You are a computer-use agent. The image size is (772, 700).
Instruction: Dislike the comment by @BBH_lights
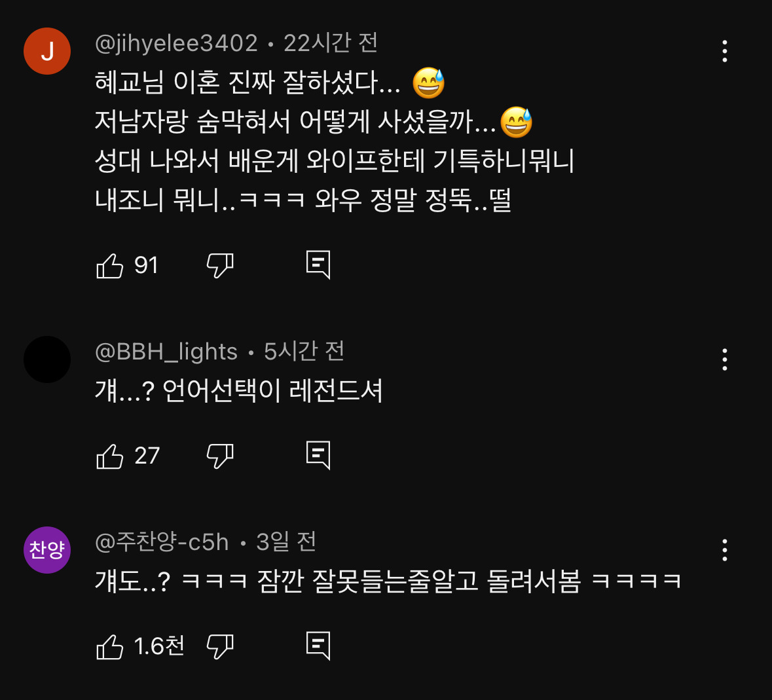pos(220,455)
